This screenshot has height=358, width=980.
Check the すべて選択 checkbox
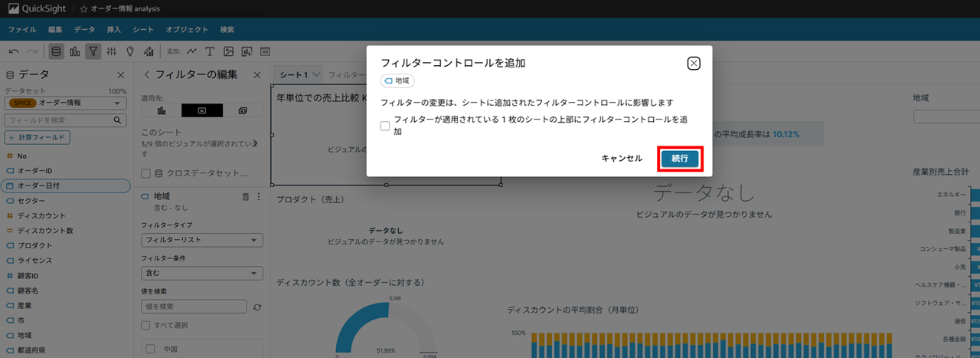(x=146, y=325)
